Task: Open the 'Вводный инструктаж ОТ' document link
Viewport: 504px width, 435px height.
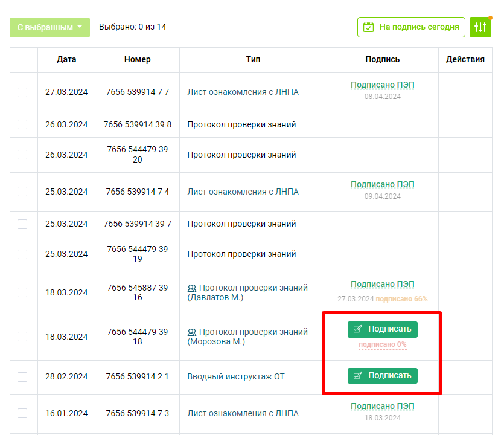Action: 236,377
